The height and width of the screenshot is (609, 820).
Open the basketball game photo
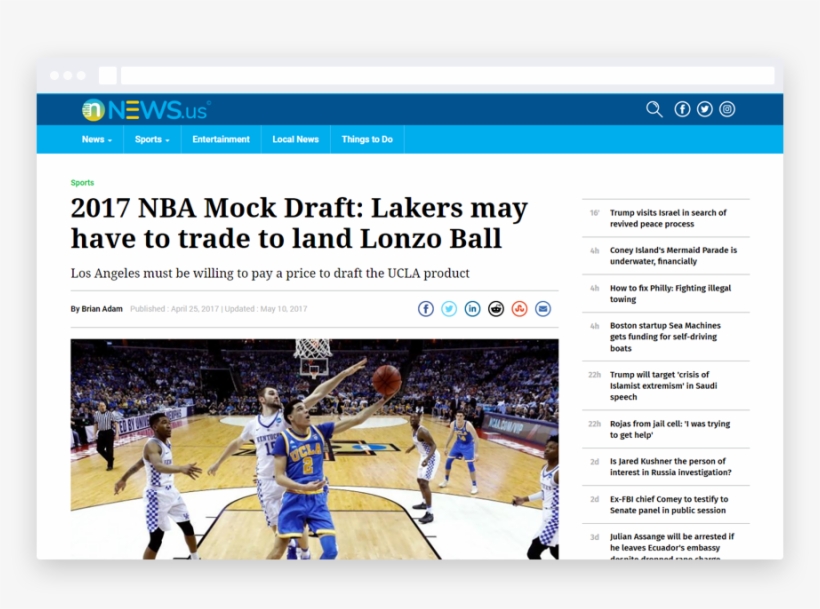point(314,449)
